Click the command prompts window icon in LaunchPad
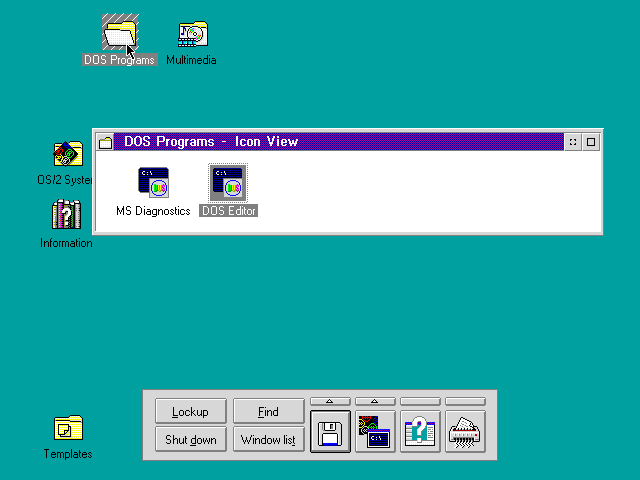640x480 pixels. (375, 432)
